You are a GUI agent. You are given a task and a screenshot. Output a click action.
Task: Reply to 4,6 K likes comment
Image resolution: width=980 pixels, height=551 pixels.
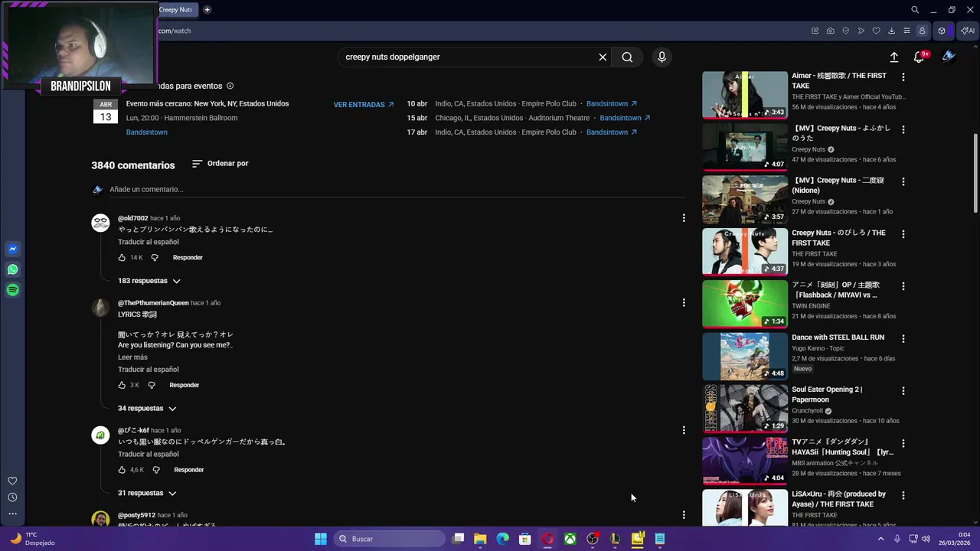[189, 470]
